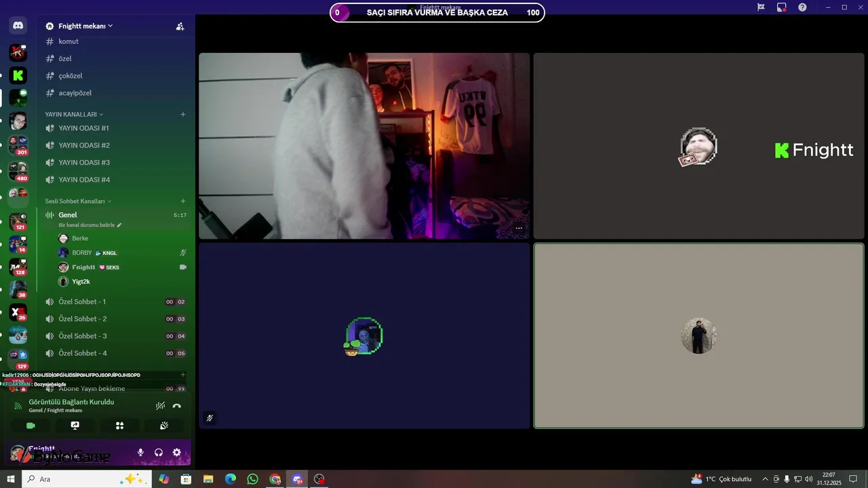Join YAYIN ODASI #4 voice channel
868x488 pixels.
coord(115,180)
